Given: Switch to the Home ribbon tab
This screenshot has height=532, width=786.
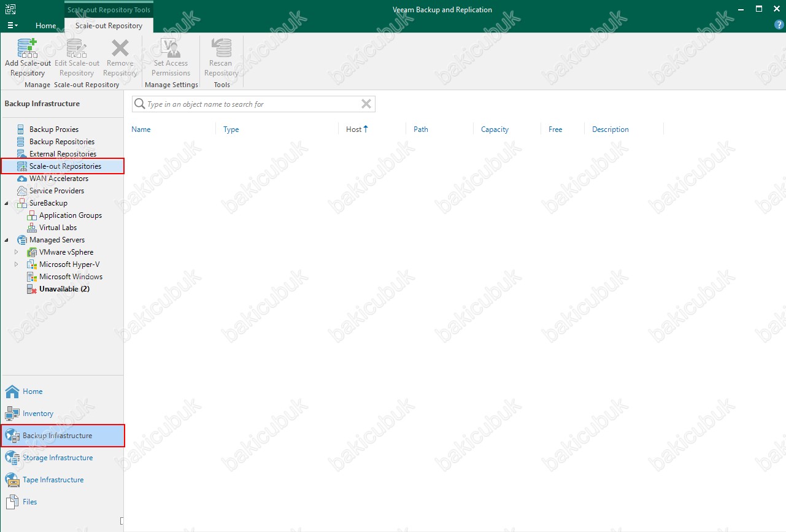Looking at the screenshot, I should [46, 26].
